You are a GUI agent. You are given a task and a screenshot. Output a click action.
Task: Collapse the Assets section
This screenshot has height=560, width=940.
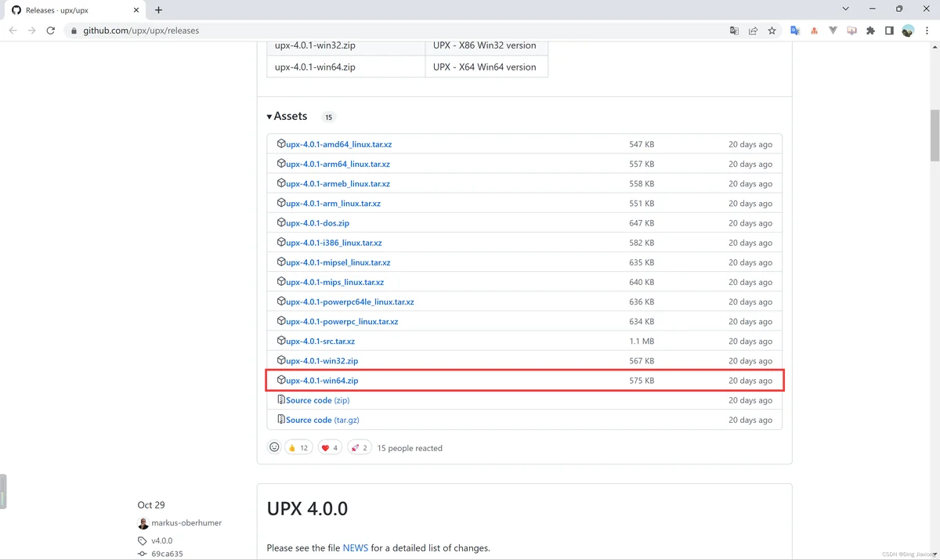pos(287,116)
